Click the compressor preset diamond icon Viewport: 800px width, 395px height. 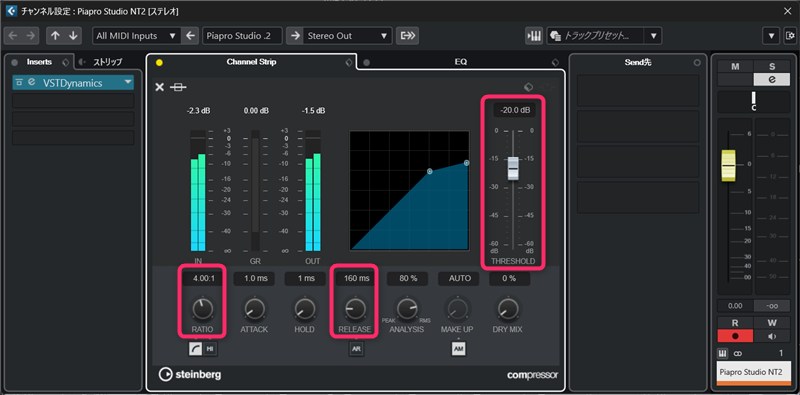click(x=529, y=87)
